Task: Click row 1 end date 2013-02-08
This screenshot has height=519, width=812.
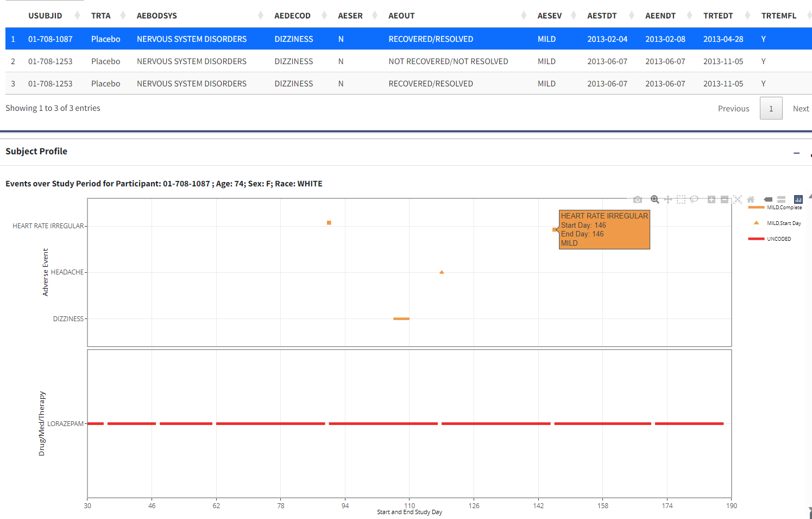Action: 665,39
